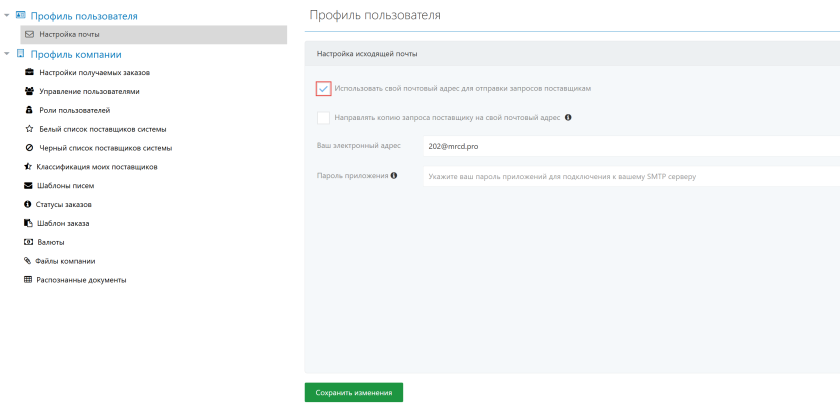Viewport: 840px width, 415px height.
Task: Click the briefcase icon beside Настройки получаемых заказов
Action: point(29,72)
